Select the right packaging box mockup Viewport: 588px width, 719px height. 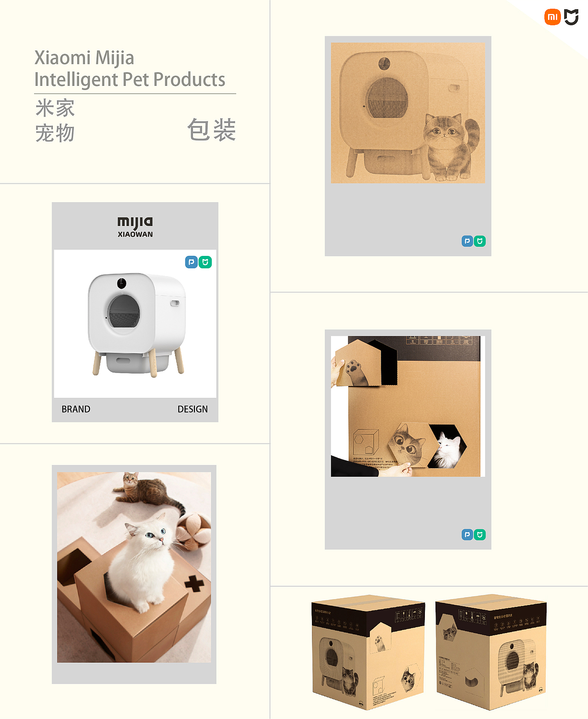tap(491, 652)
